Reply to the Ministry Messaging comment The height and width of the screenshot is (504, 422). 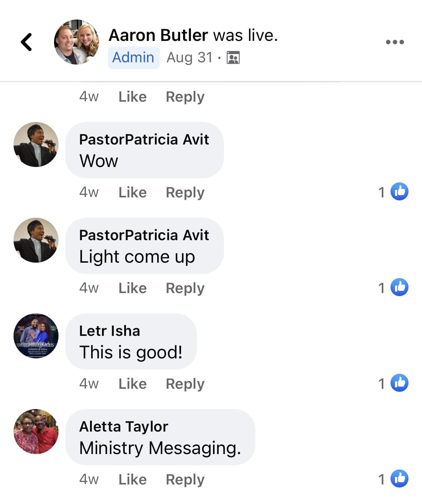[x=185, y=480]
